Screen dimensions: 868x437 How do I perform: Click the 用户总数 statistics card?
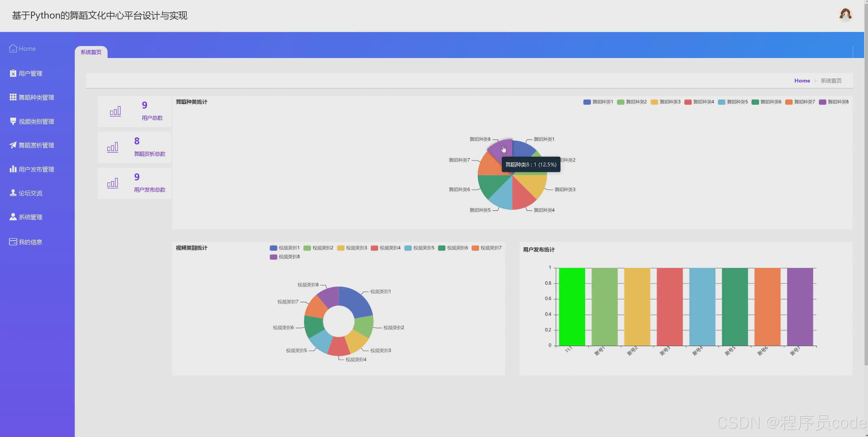[135, 112]
